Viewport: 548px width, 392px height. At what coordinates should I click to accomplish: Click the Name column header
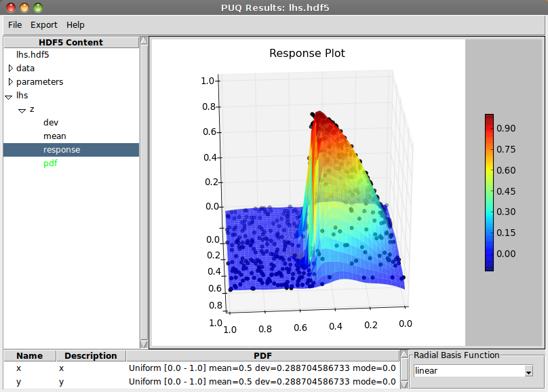tap(30, 355)
